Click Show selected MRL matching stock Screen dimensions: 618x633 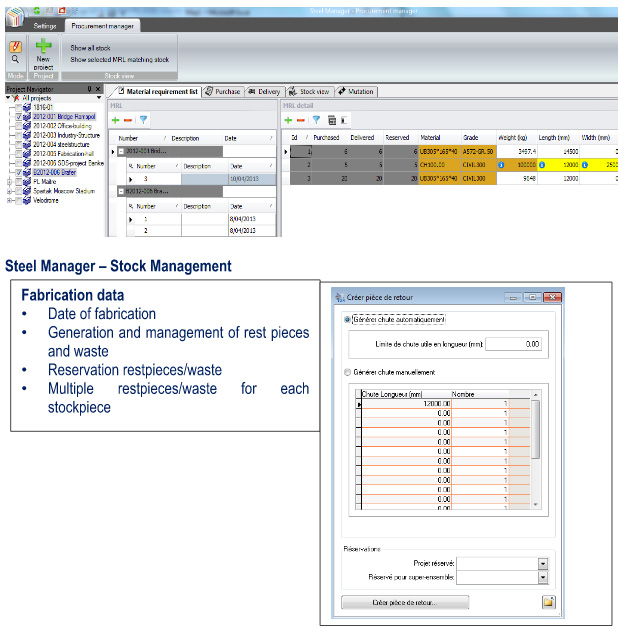click(x=119, y=60)
